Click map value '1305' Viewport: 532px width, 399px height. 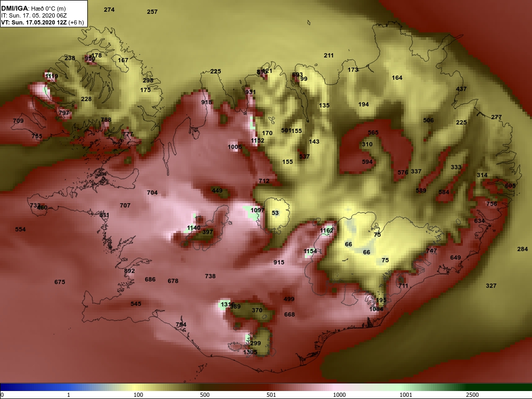pos(250,353)
